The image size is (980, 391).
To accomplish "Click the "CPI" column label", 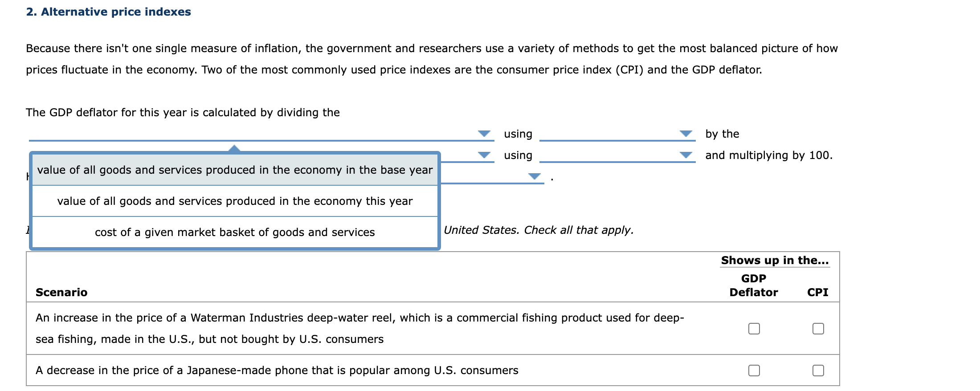I will pos(818,292).
